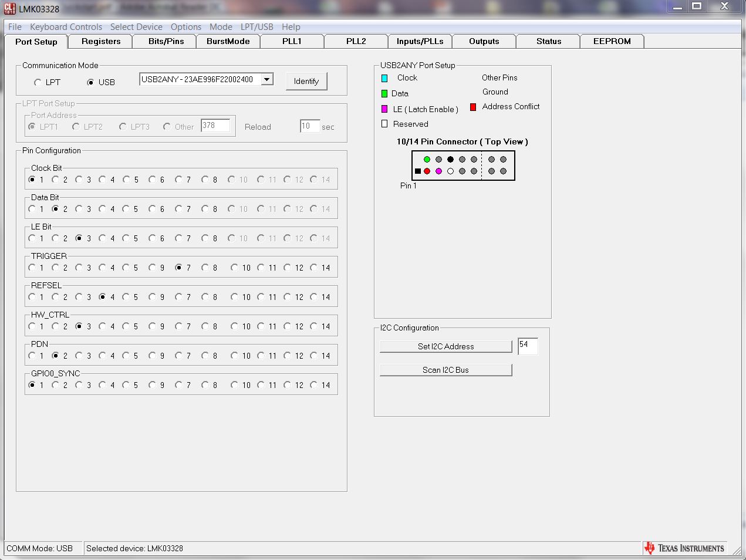Set GPIO0_SYNC to pin 2
Viewport: 746px width, 560px height.
[x=55, y=385]
